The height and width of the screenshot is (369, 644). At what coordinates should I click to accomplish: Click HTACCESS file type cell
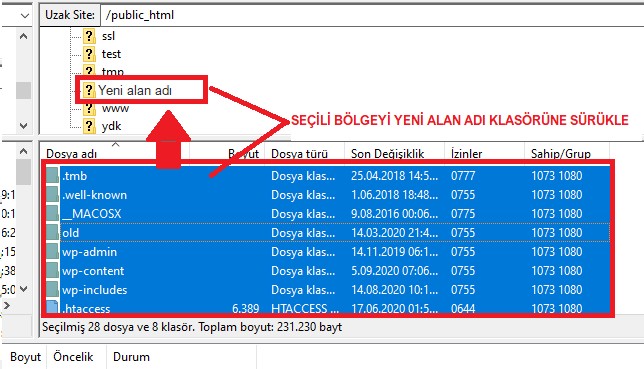pos(305,308)
